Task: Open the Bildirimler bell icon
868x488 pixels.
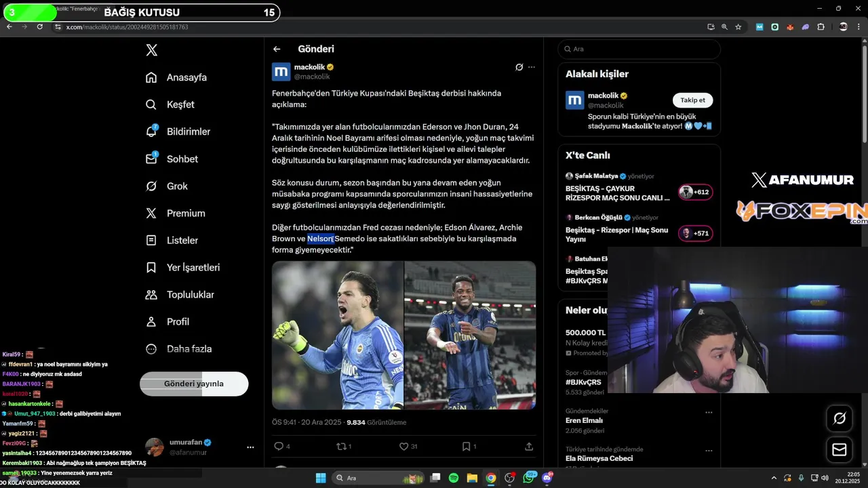Action: point(152,131)
